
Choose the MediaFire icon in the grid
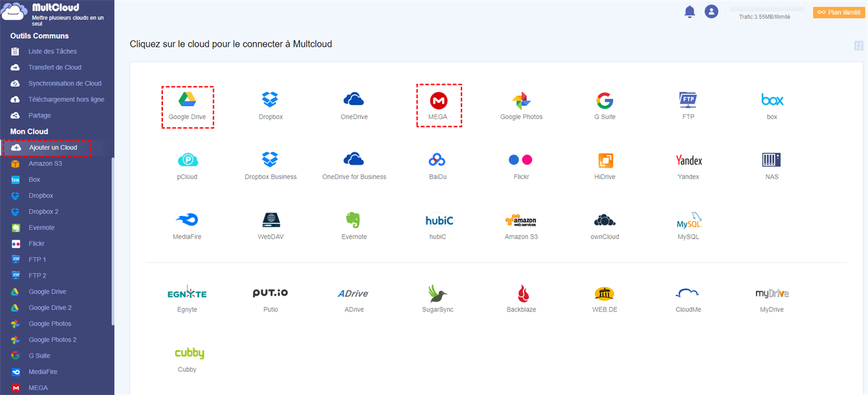187,220
